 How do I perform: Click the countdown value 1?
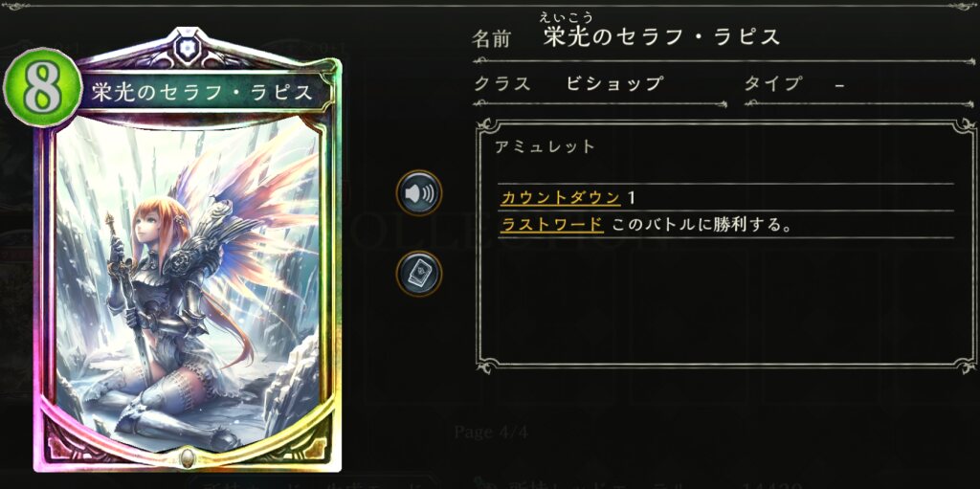[632, 198]
